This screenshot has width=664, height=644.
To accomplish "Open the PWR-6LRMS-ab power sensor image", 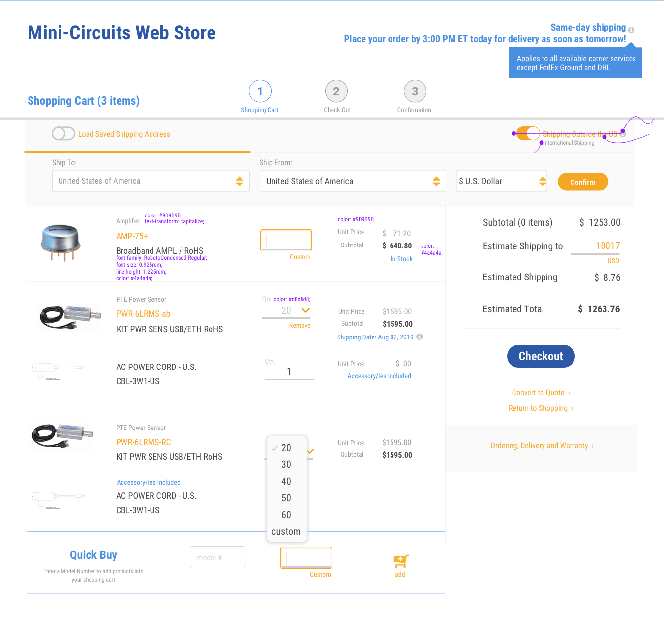I will [x=70, y=317].
